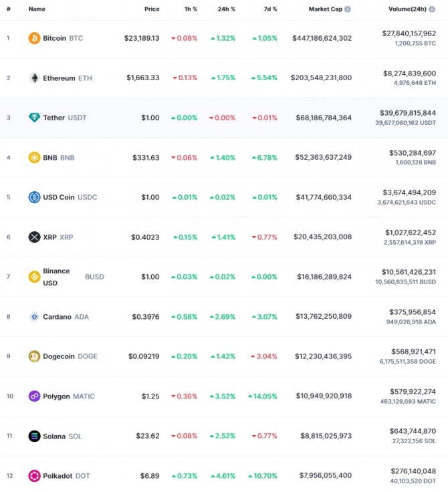Click the Dogecoin logo icon
The image size is (448, 492).
(34, 356)
